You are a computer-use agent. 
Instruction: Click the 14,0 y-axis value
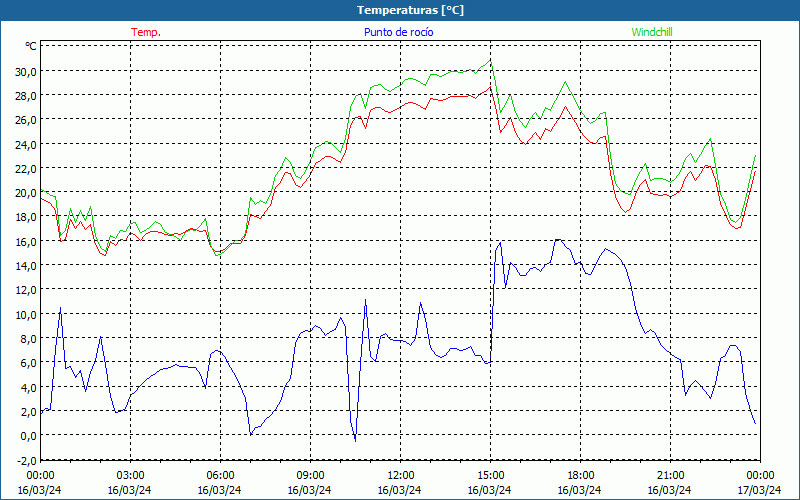click(x=26, y=265)
